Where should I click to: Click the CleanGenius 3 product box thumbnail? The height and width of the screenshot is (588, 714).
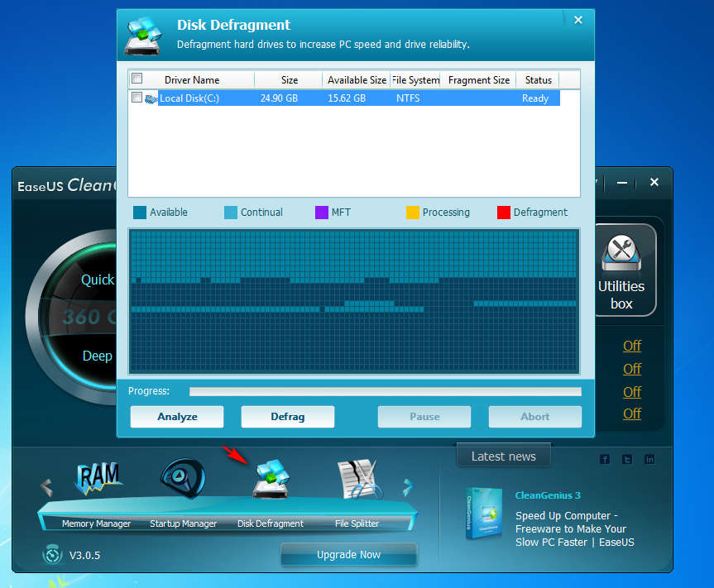coord(483,513)
